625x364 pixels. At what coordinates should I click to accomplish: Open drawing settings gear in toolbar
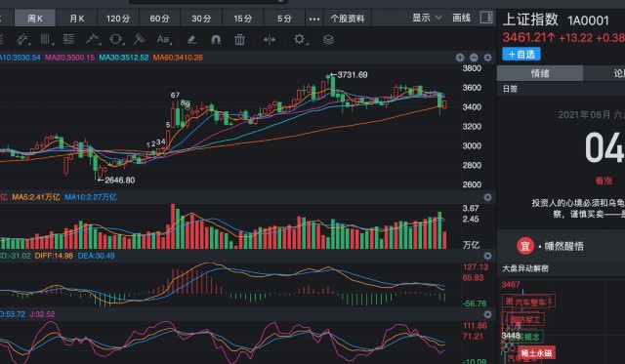[x=300, y=39]
